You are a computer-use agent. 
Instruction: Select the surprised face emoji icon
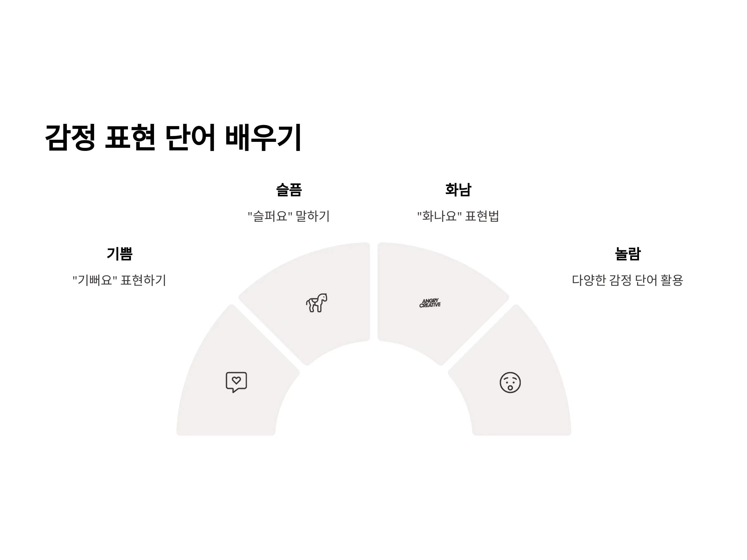(x=510, y=382)
